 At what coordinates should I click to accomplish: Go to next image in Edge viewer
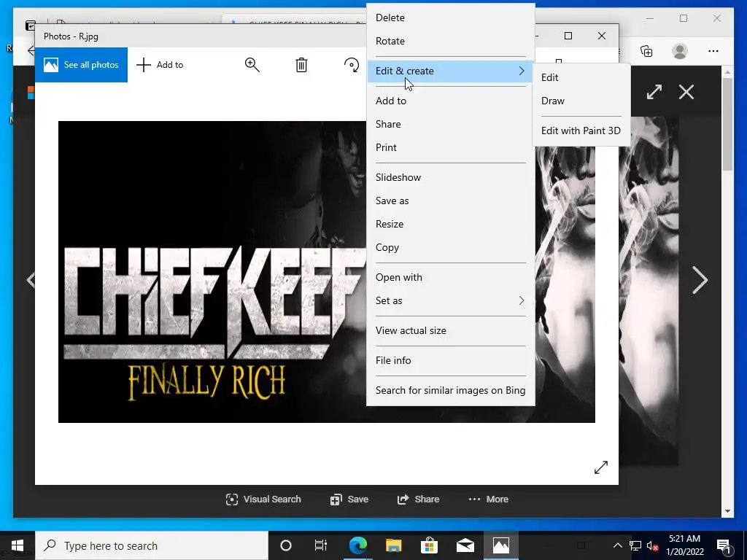click(700, 280)
